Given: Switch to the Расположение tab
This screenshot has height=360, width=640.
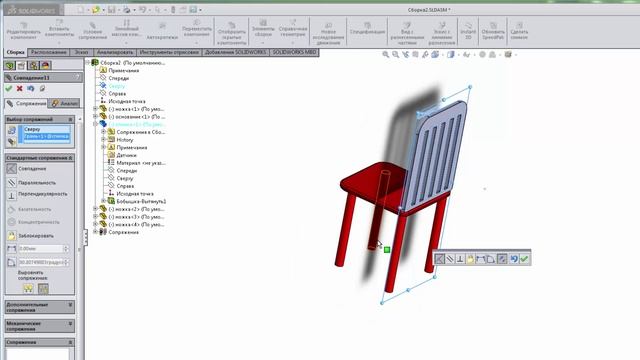Looking at the screenshot, I should pyautogui.click(x=49, y=52).
